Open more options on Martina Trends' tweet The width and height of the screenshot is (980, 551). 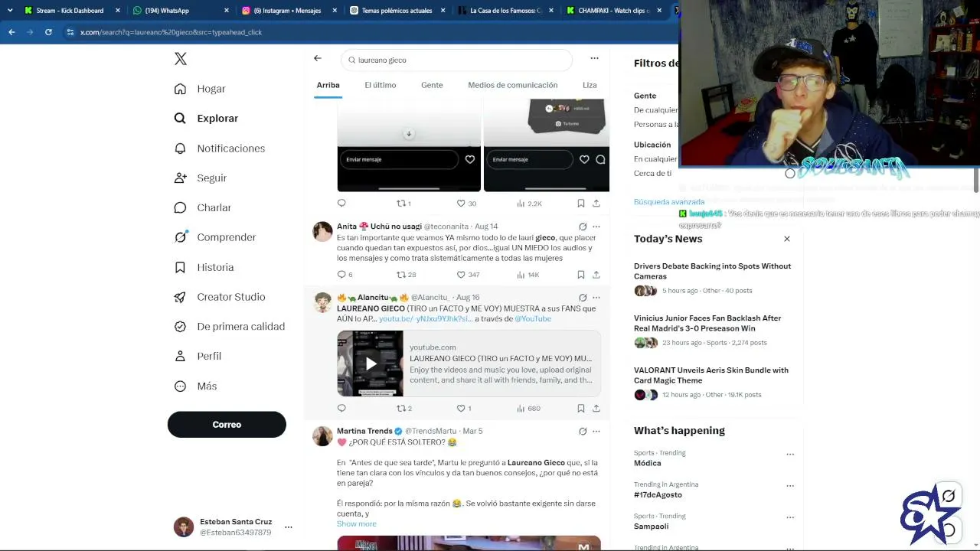596,432
